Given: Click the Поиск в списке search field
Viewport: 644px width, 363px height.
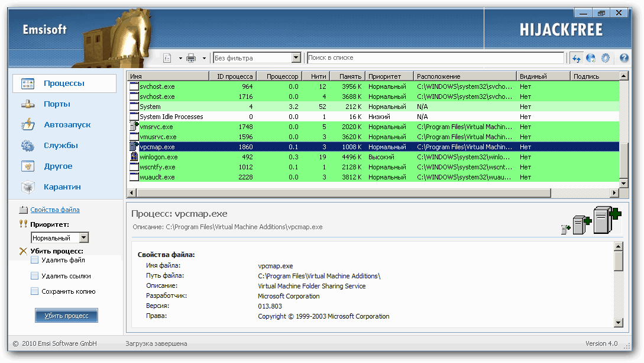Looking at the screenshot, I should pyautogui.click(x=435, y=58).
